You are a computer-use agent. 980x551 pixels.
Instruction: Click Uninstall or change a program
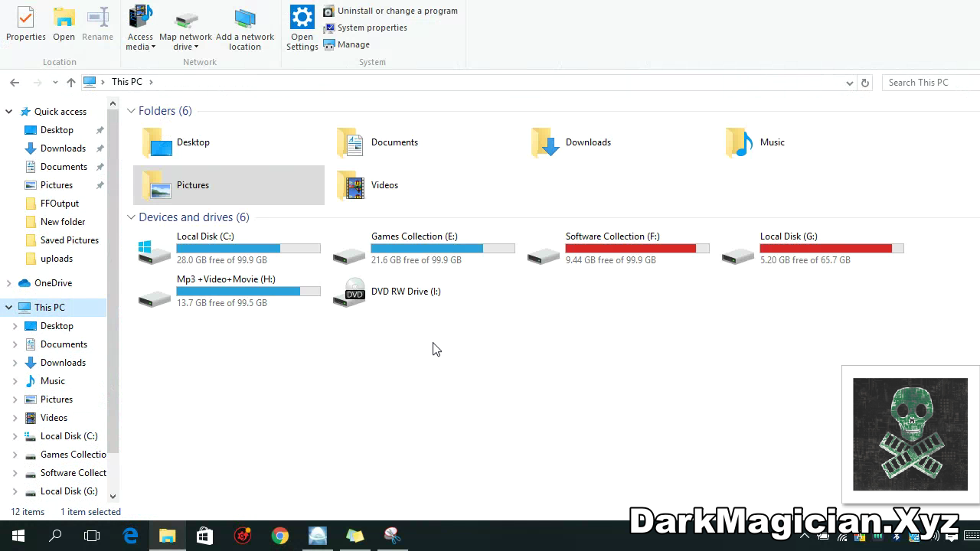pyautogui.click(x=390, y=11)
